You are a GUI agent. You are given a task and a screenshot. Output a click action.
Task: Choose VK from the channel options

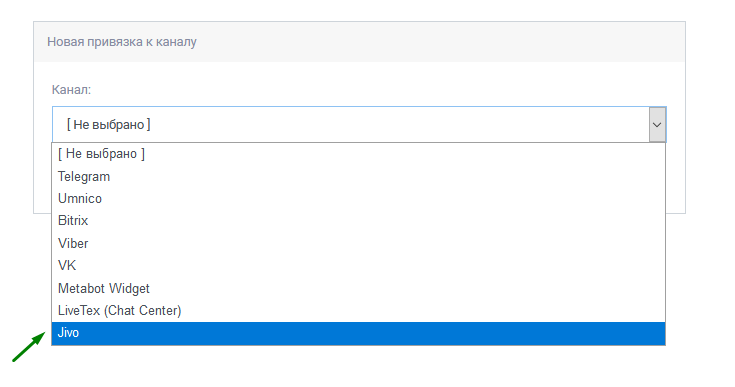tap(358, 266)
